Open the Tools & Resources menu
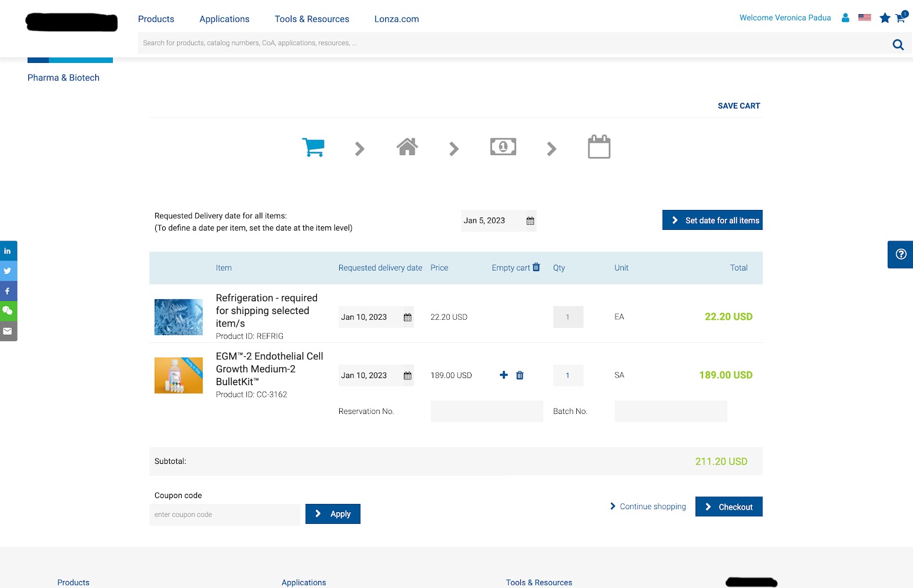 tap(312, 19)
